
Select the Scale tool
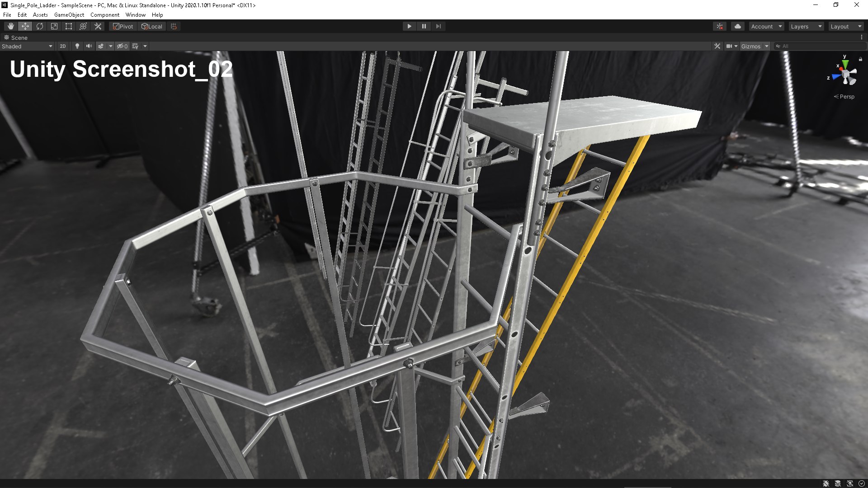[54, 26]
